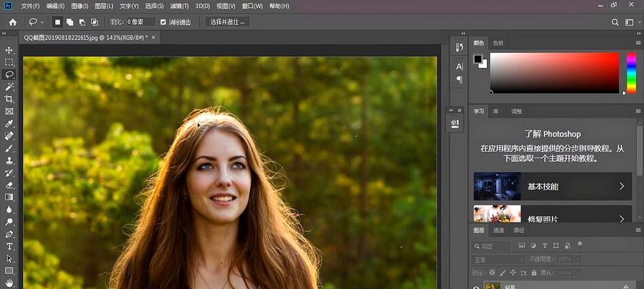Screen dimensions: 644x289
Task: Close the QQ截图 document tab
Action: click(154, 38)
